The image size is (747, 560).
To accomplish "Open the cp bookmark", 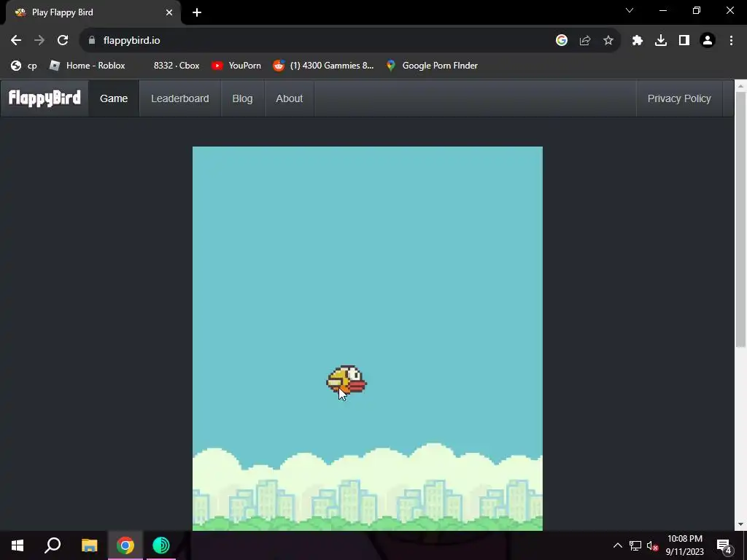I will coord(24,66).
